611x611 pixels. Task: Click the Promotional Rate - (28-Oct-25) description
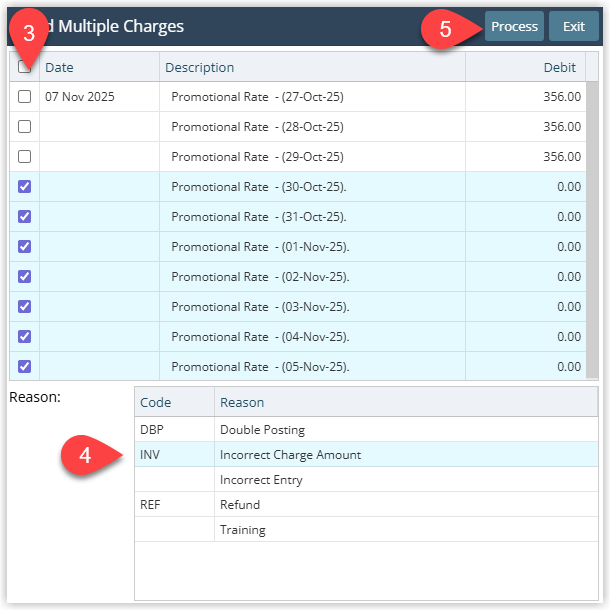pos(258,126)
